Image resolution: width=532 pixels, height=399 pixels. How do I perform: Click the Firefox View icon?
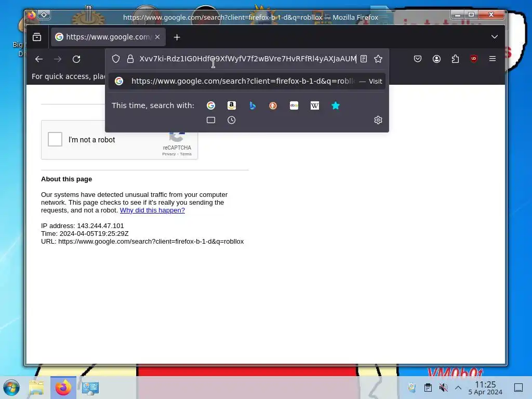[x=37, y=37]
